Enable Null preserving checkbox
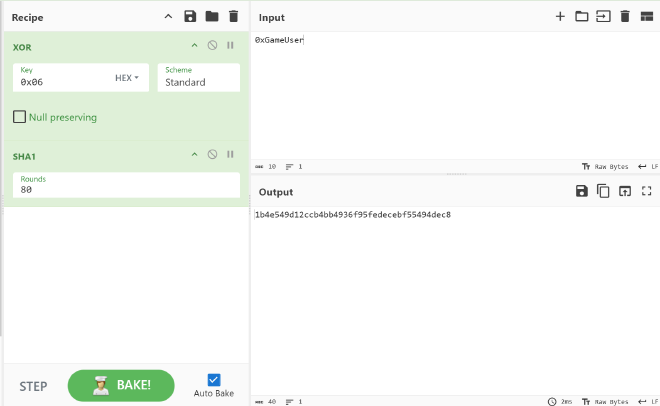660x406 pixels. click(x=19, y=117)
